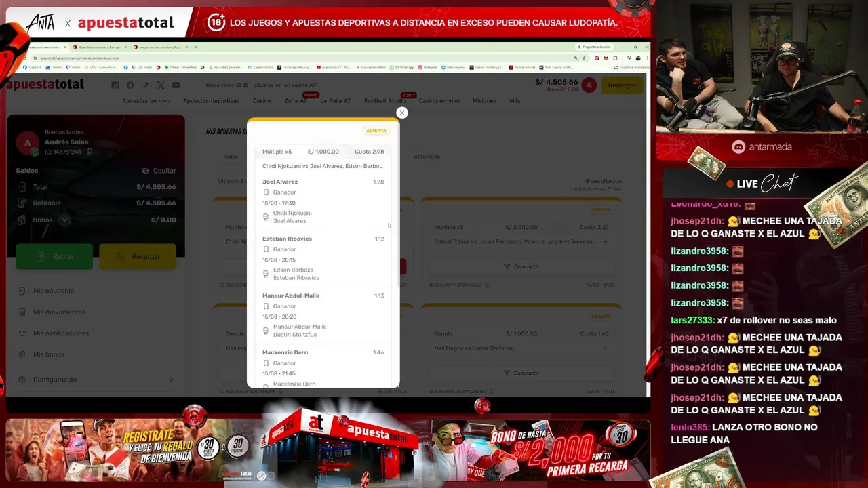Open apuestatotal YouTube social icon in header
This screenshot has width=868, height=488.
(176, 85)
